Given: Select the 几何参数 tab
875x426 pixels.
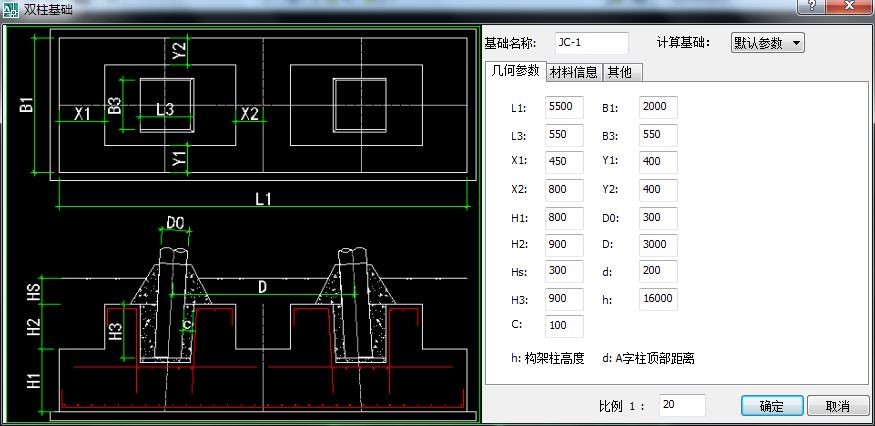Looking at the screenshot, I should click(514, 70).
